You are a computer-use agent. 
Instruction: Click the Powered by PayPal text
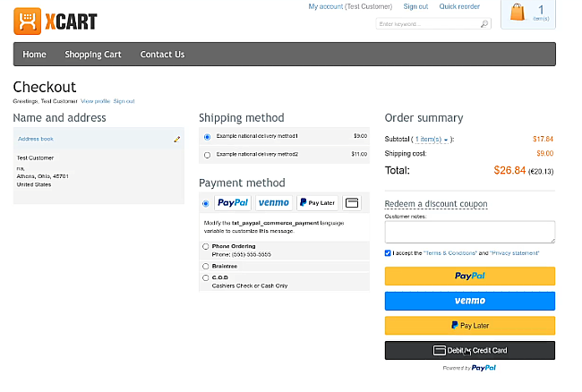(469, 368)
